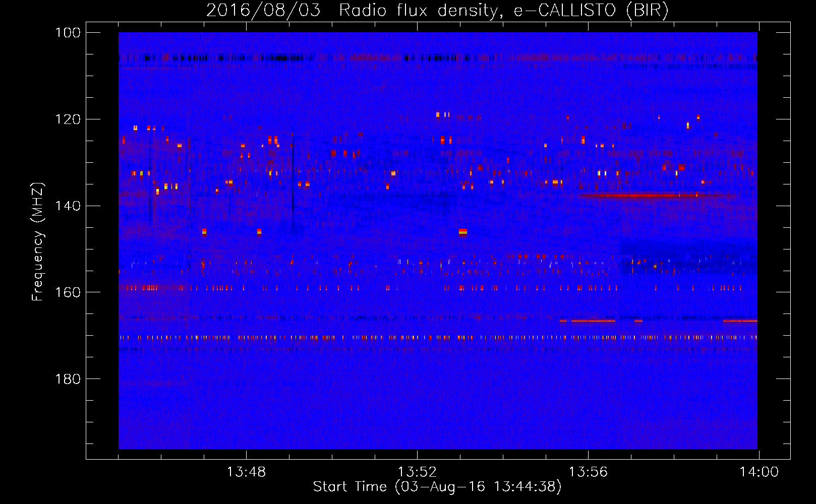Screen dimensions: 816x504
Task: Click the 180 frequency tick label
Action: (x=67, y=379)
